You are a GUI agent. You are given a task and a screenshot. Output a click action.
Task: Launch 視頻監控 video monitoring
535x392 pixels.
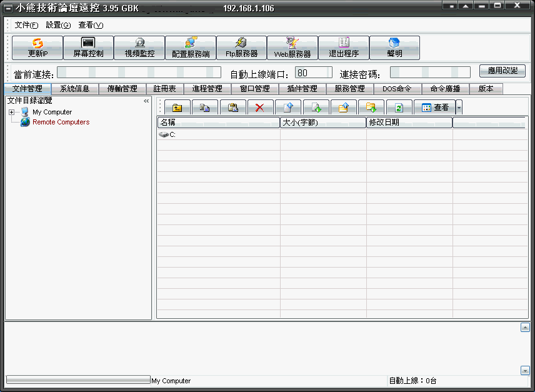click(x=139, y=48)
